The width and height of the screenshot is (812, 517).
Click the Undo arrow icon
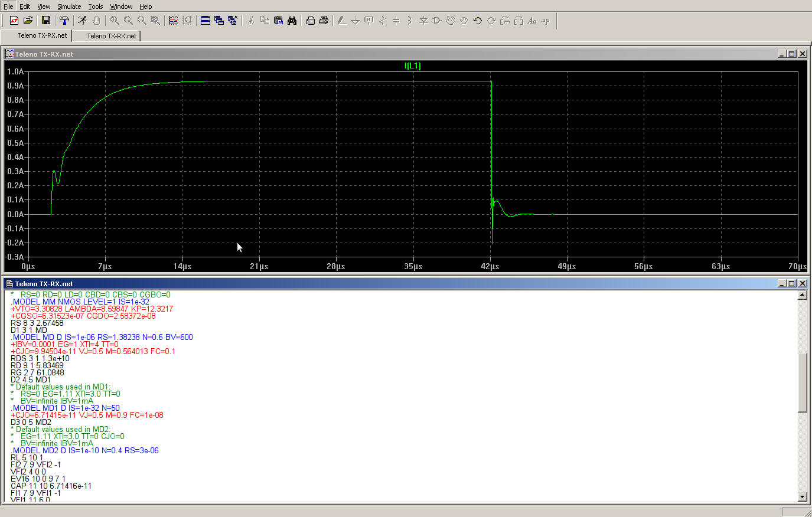(x=477, y=21)
